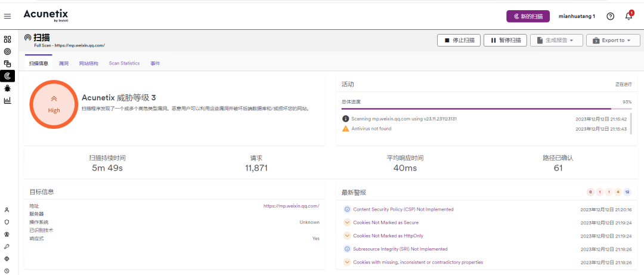
Task: Open Reports via the bar chart sidebar icon
Action: click(x=7, y=100)
